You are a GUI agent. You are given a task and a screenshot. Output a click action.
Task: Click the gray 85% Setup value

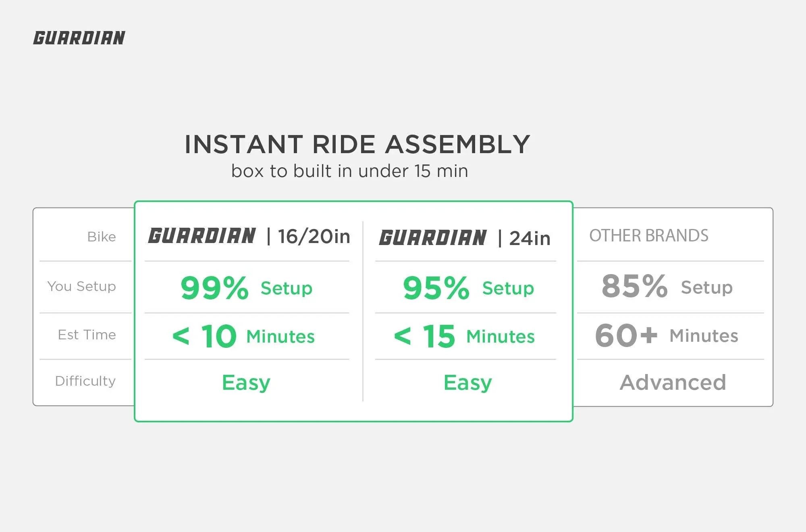[667, 287]
